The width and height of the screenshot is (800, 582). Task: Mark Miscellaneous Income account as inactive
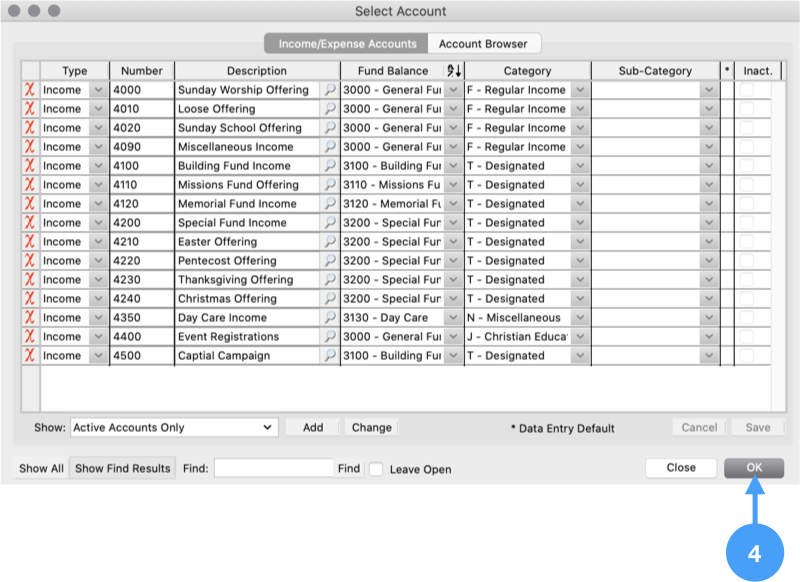747,147
